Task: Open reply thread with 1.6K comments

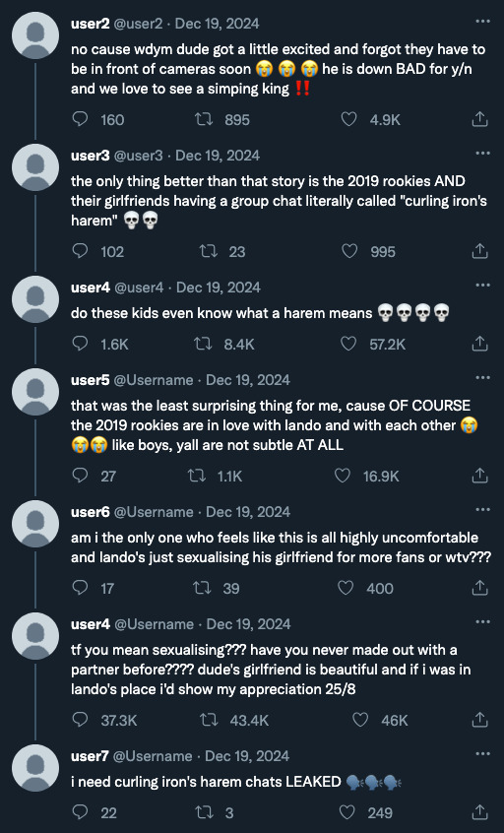Action: tap(80, 344)
